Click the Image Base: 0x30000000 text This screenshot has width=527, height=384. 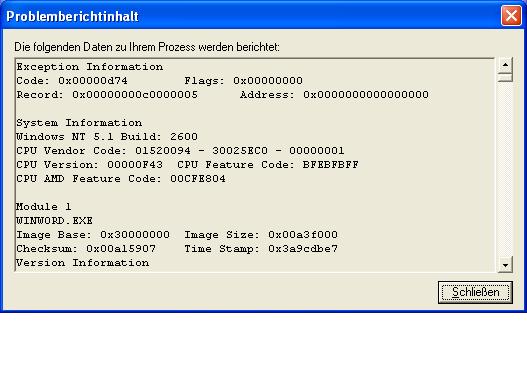(x=93, y=234)
